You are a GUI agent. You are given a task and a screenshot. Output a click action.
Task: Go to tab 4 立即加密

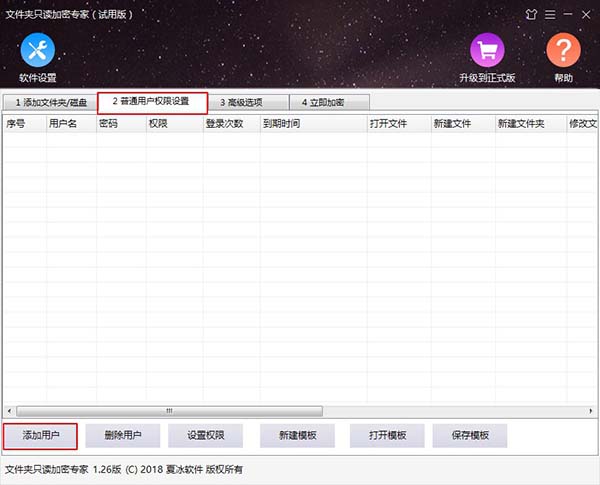(x=330, y=103)
